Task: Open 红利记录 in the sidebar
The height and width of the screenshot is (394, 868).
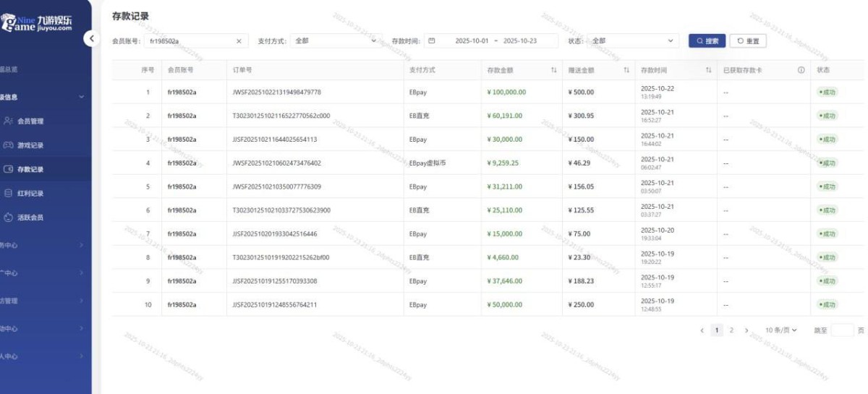Action: 30,193
